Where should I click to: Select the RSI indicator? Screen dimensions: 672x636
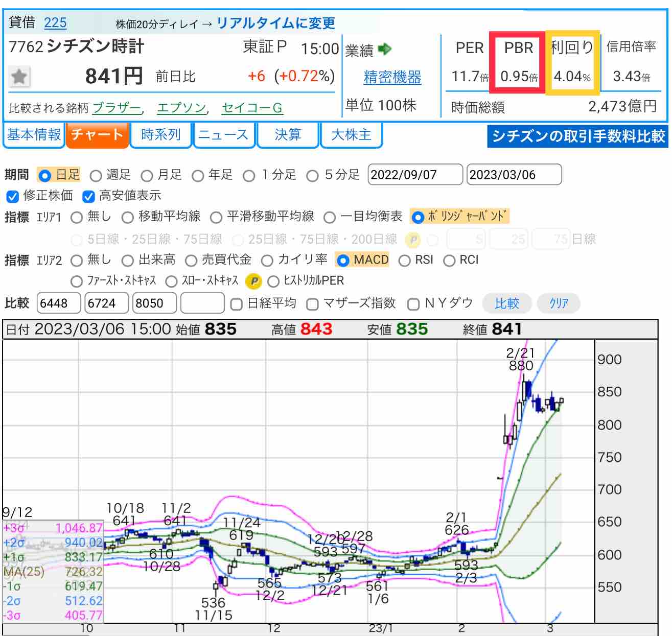click(x=404, y=261)
